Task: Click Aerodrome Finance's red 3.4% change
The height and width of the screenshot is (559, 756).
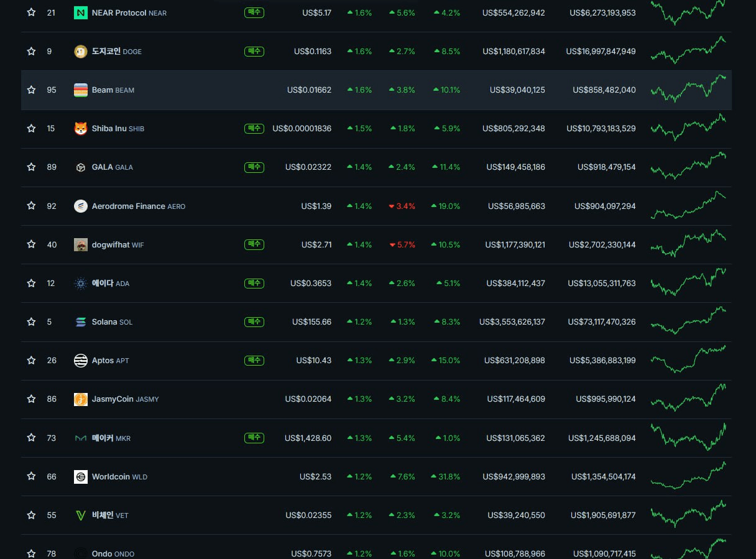Action: [x=402, y=206]
